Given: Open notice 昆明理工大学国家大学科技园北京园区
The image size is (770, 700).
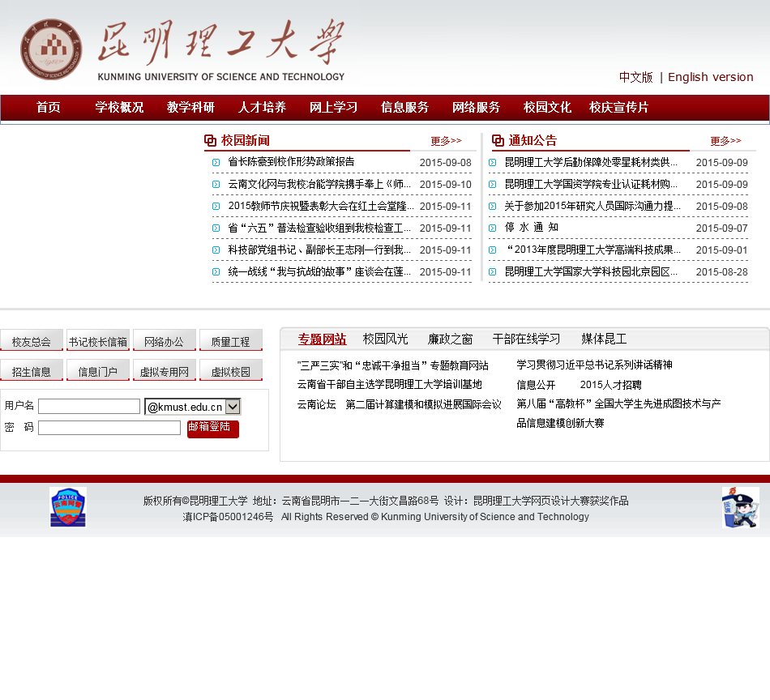Looking at the screenshot, I should tap(591, 272).
